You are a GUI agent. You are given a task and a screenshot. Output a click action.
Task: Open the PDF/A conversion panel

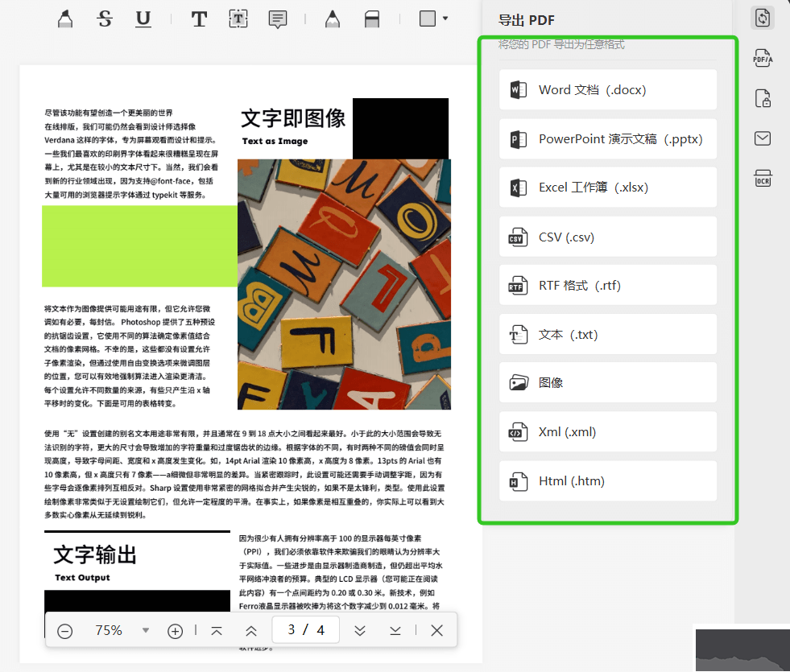(763, 58)
